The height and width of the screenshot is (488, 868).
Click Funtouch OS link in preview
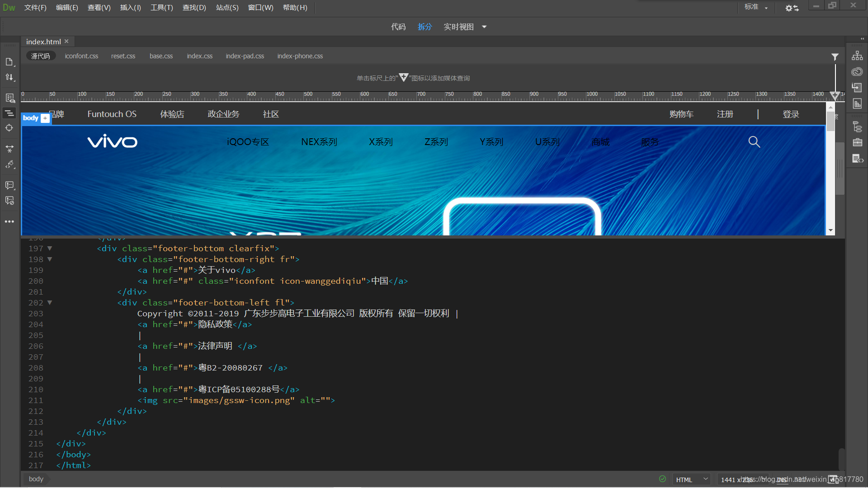pos(112,114)
